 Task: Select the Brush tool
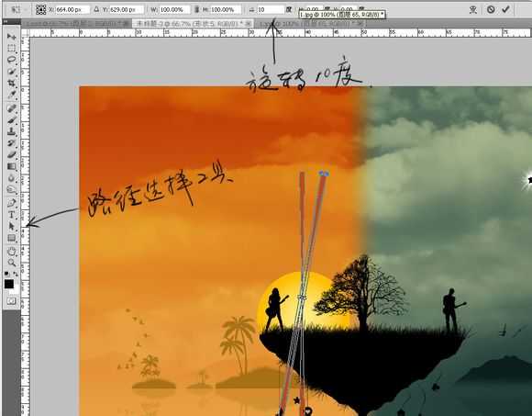click(x=12, y=120)
